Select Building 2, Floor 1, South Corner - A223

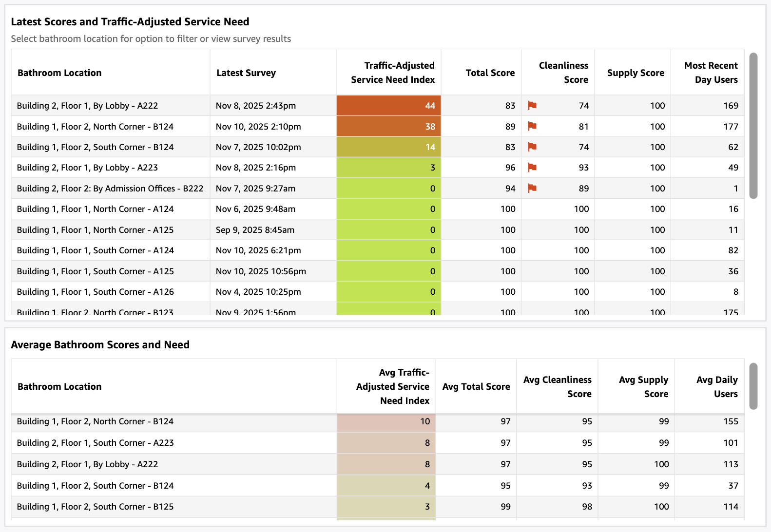[95, 443]
